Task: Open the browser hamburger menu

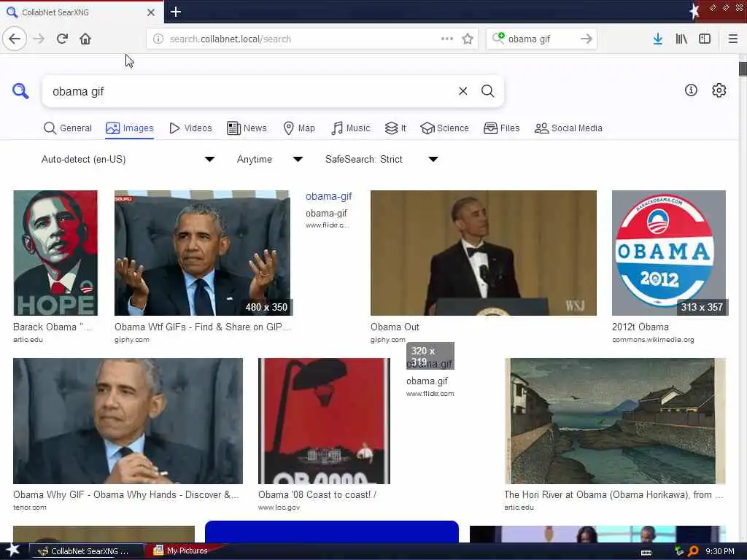Action: (x=732, y=39)
